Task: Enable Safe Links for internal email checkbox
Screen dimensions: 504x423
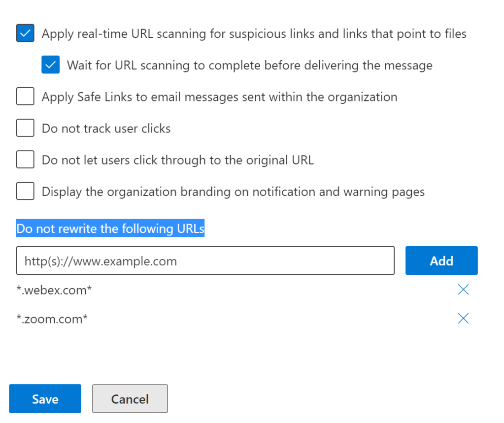Action: pyautogui.click(x=25, y=97)
